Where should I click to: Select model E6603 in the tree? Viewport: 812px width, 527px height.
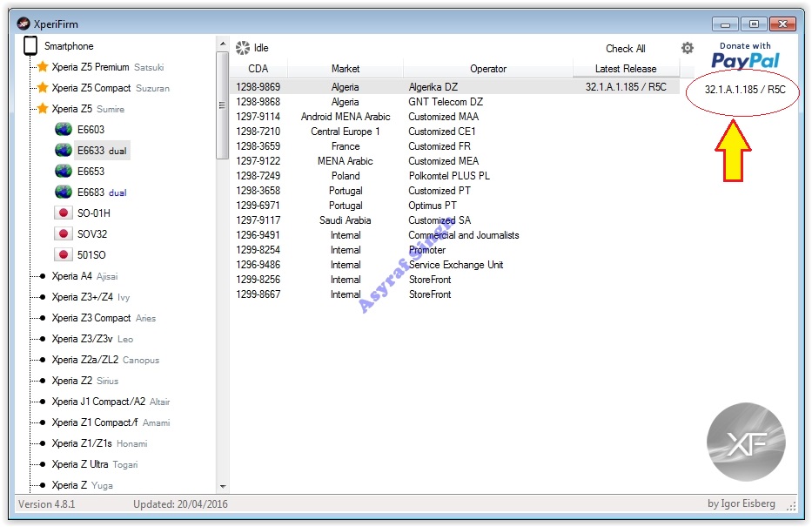(x=91, y=129)
